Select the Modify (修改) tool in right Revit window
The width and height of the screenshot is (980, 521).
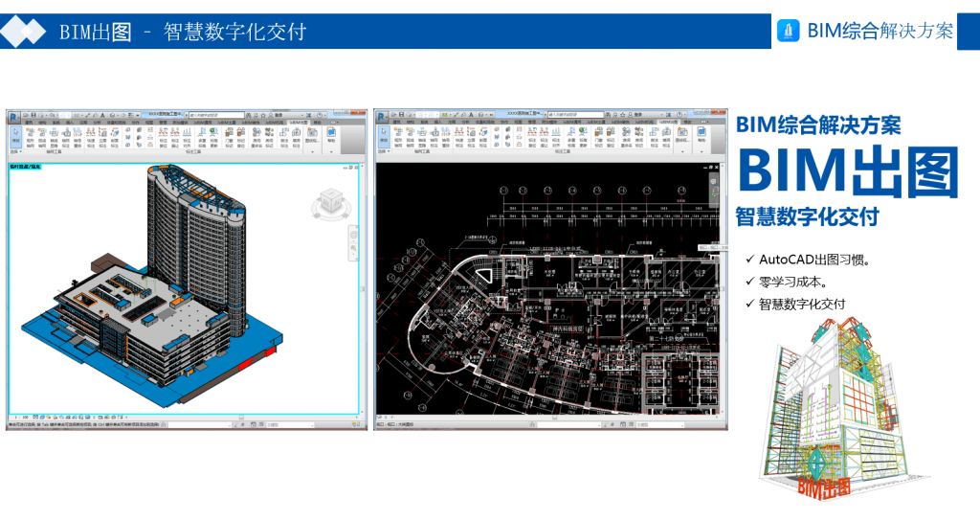(384, 136)
